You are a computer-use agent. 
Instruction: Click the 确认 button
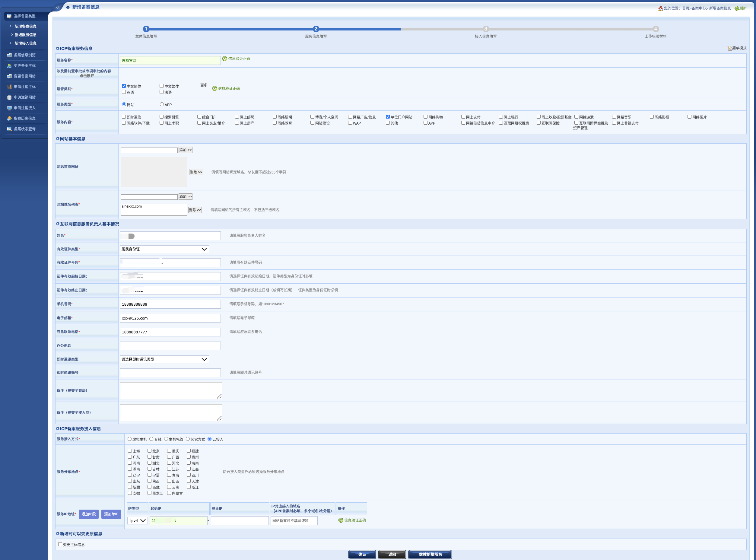click(362, 555)
